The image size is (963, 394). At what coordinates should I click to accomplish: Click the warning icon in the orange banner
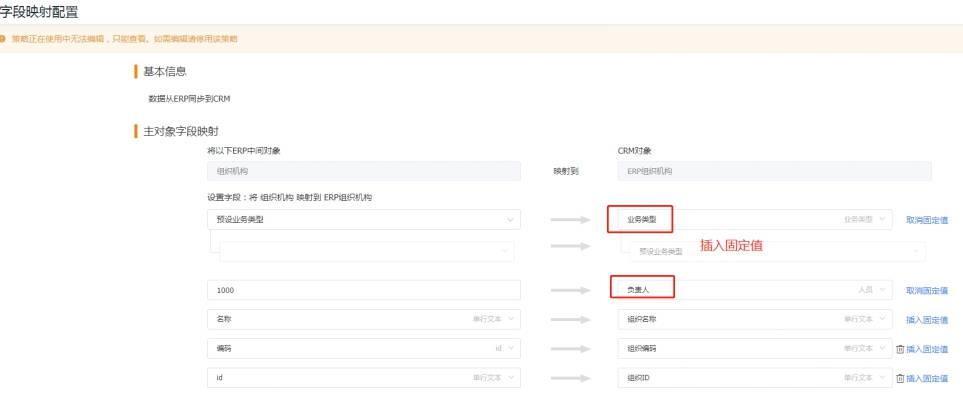pos(2,39)
